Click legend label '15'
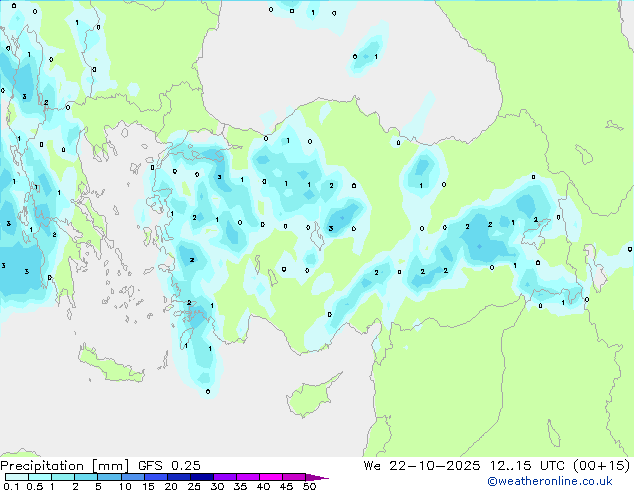This screenshot has width=634, height=490. point(148,486)
